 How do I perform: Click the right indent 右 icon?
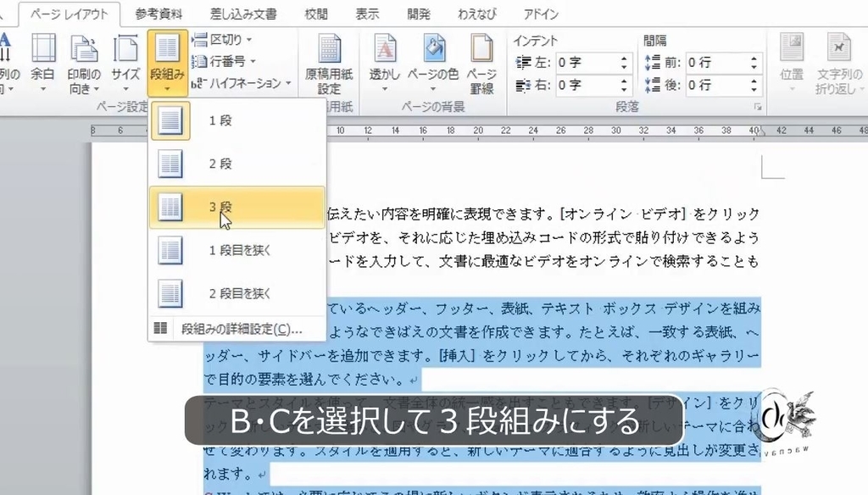pos(523,86)
